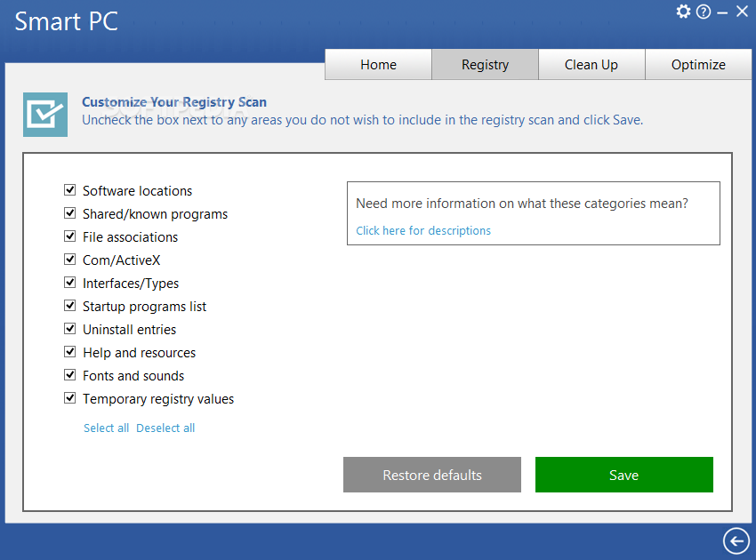Click Restore defaults button

432,475
